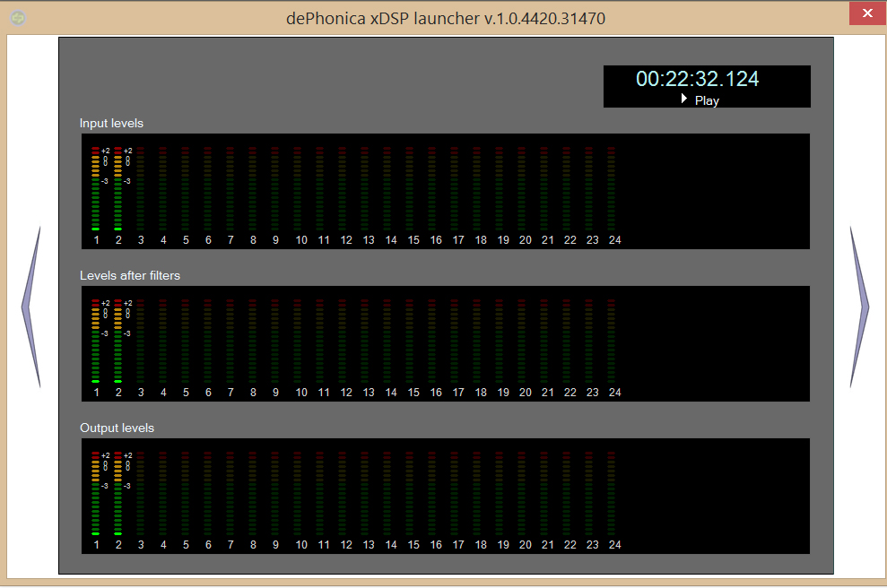
Task: Click channel number 20 under Output levels
Action: pos(526,544)
